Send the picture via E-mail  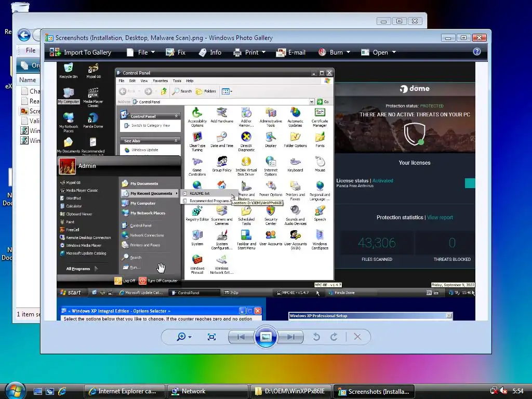(291, 52)
